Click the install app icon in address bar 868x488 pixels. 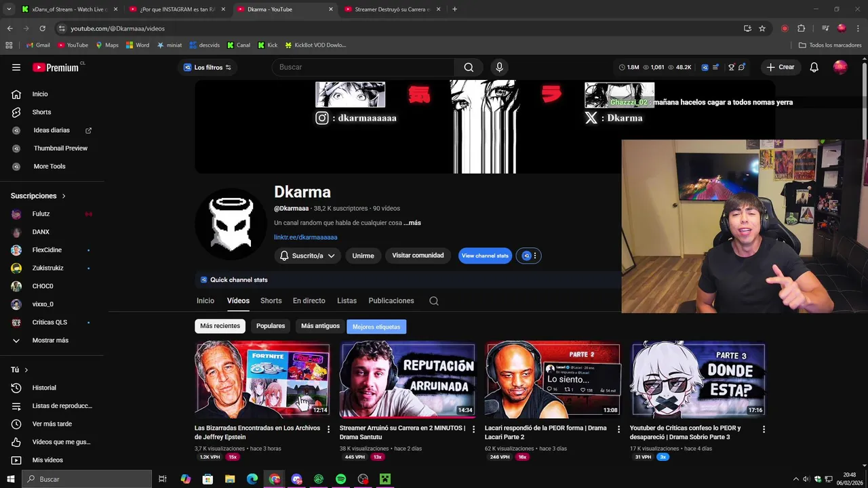tap(747, 28)
